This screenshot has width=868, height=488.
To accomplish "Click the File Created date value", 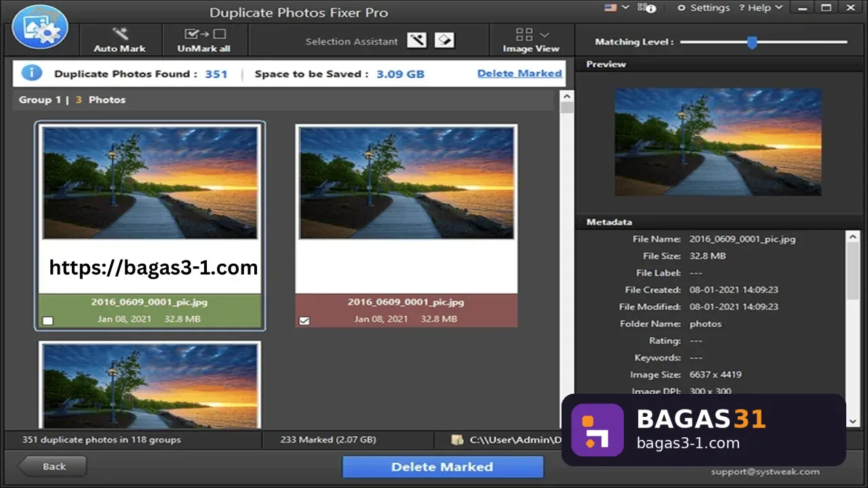I will 734,290.
